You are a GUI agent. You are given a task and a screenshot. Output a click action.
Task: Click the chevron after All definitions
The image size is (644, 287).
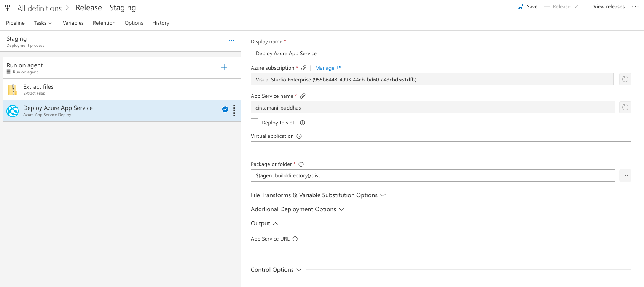(67, 8)
